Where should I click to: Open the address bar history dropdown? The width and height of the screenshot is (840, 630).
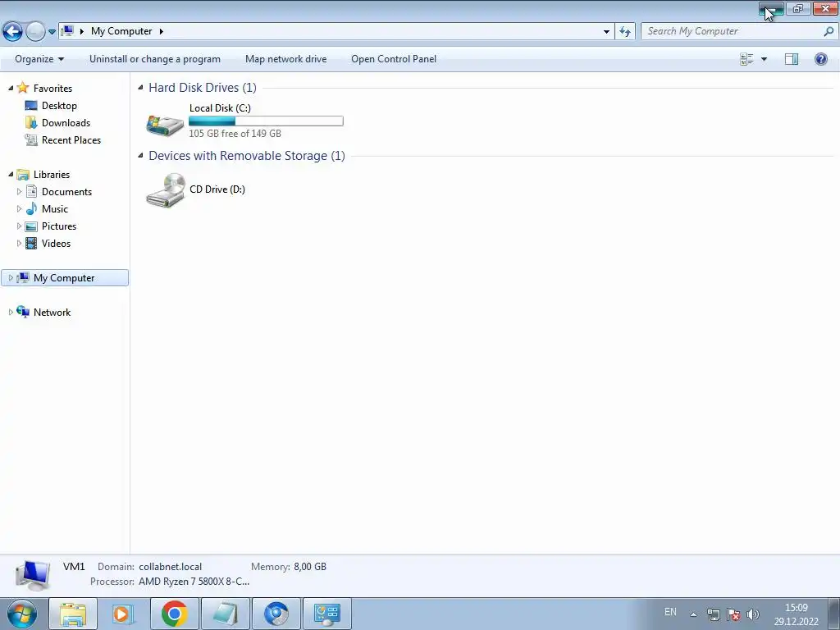[606, 31]
